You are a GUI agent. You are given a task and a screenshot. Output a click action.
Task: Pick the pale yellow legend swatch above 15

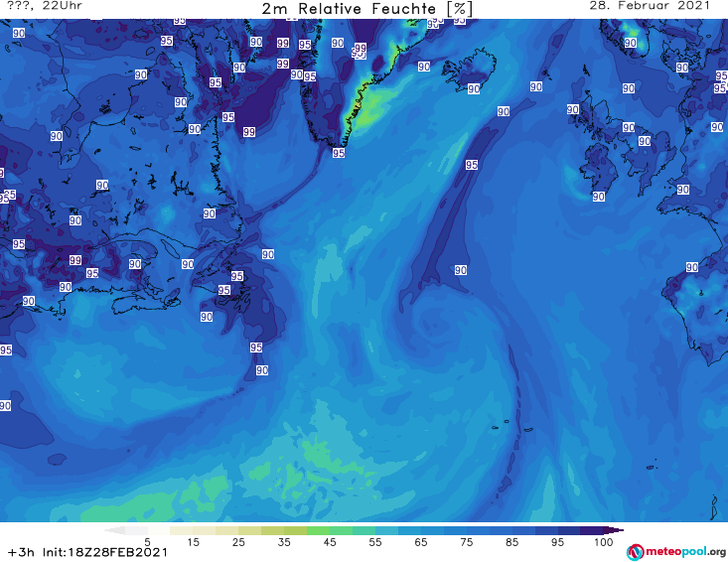[182, 530]
